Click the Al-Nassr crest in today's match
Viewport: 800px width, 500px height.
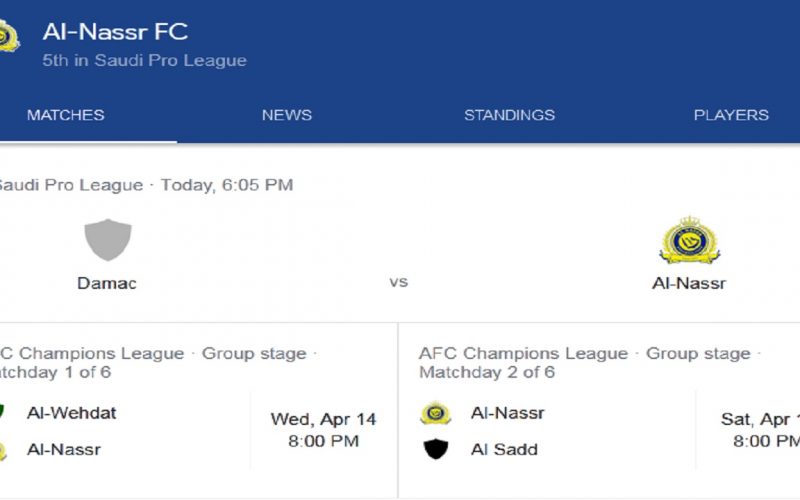(x=689, y=240)
